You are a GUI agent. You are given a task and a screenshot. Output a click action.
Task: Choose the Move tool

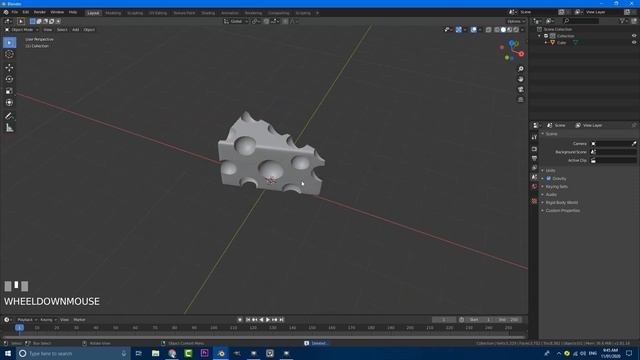[9, 68]
